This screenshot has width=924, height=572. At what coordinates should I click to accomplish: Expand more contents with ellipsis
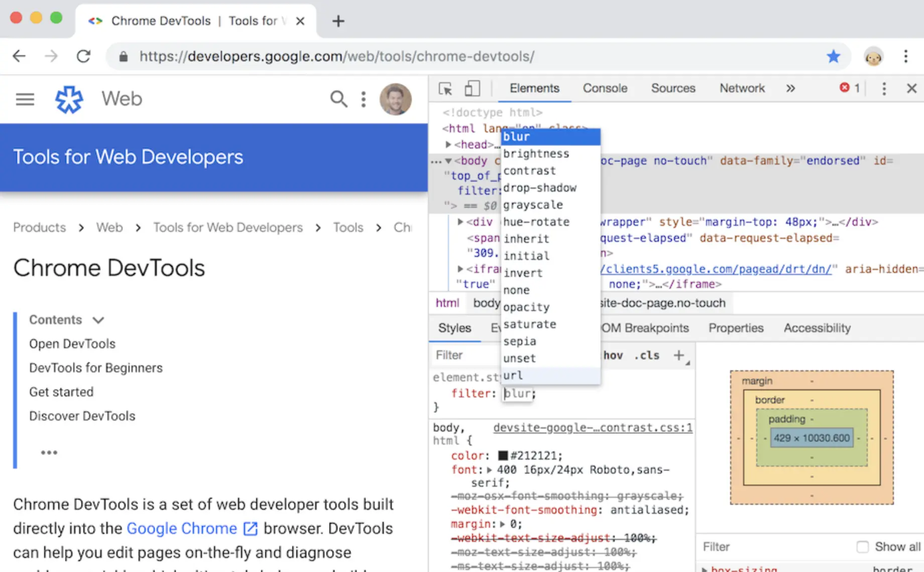(x=49, y=453)
